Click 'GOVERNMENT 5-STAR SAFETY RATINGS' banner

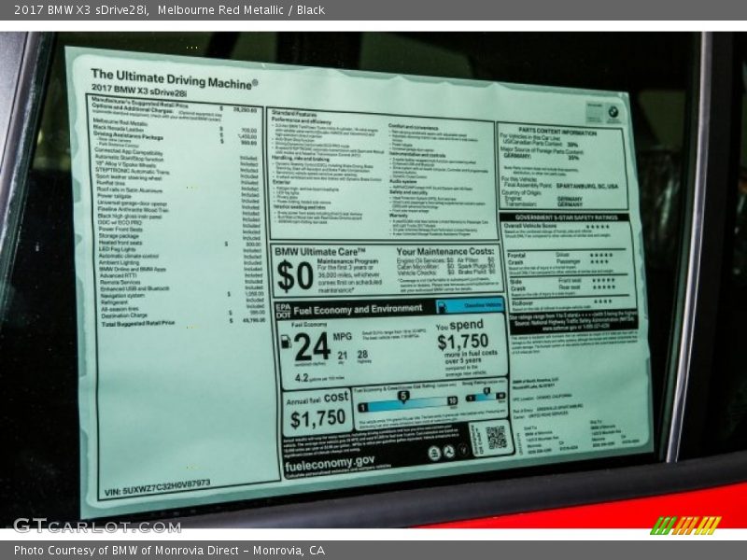(x=566, y=217)
